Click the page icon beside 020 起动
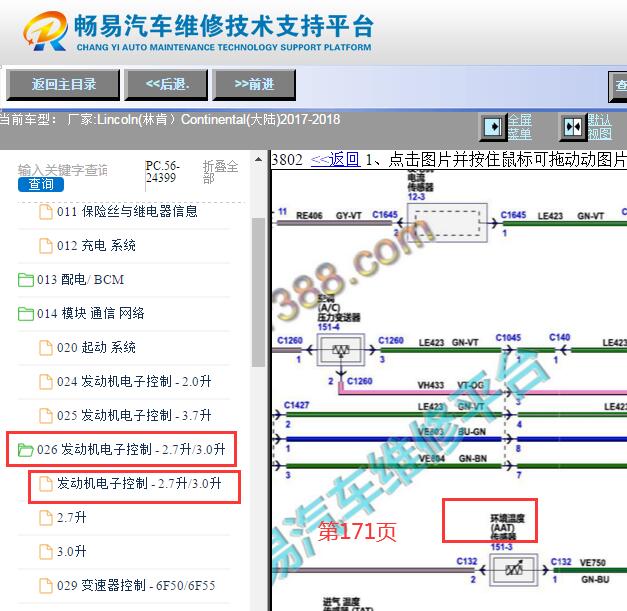Viewport: 627px width, 611px height. [46, 347]
